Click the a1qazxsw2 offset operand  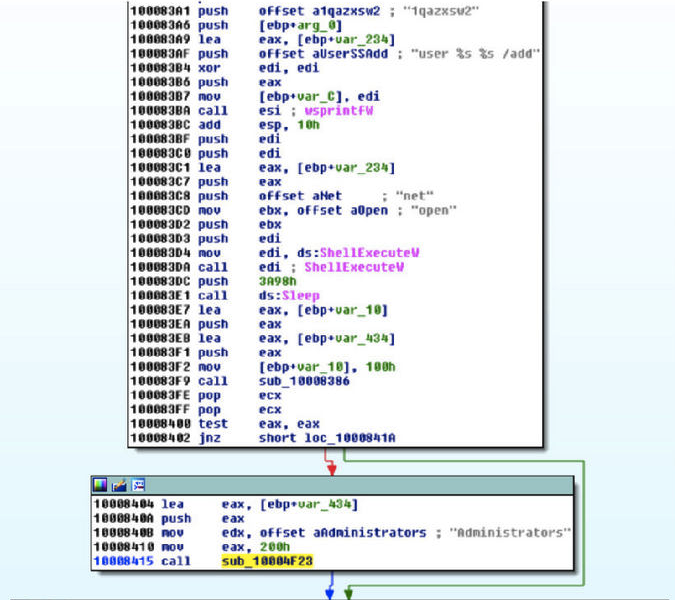click(346, 11)
